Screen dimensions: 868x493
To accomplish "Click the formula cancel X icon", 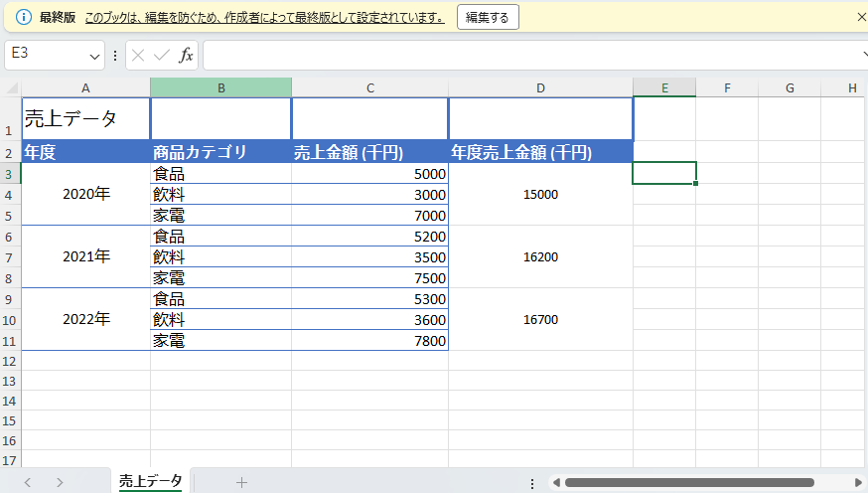I will (138, 56).
